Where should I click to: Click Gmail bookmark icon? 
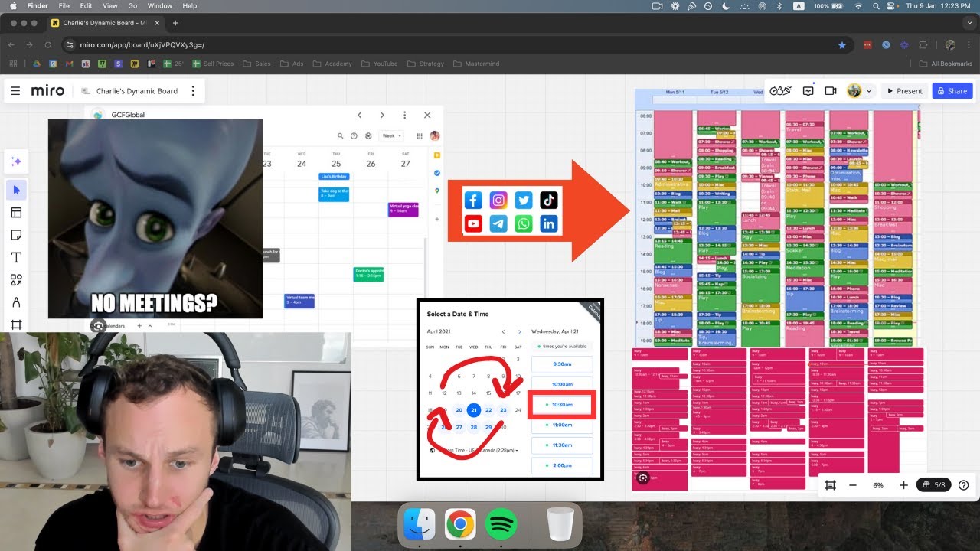click(x=70, y=64)
